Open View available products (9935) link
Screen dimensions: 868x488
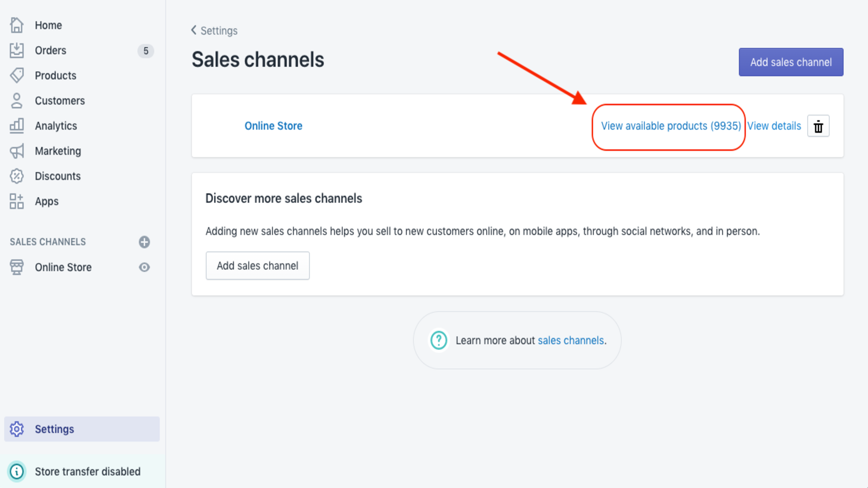(671, 126)
